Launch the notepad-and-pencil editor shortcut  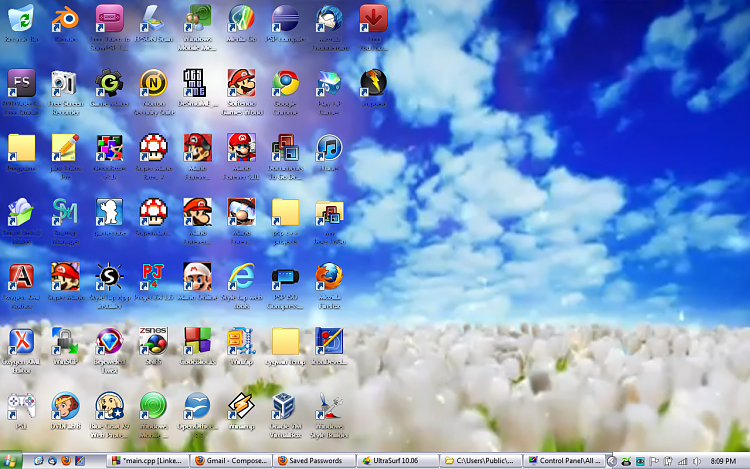pyautogui.click(x=66, y=148)
